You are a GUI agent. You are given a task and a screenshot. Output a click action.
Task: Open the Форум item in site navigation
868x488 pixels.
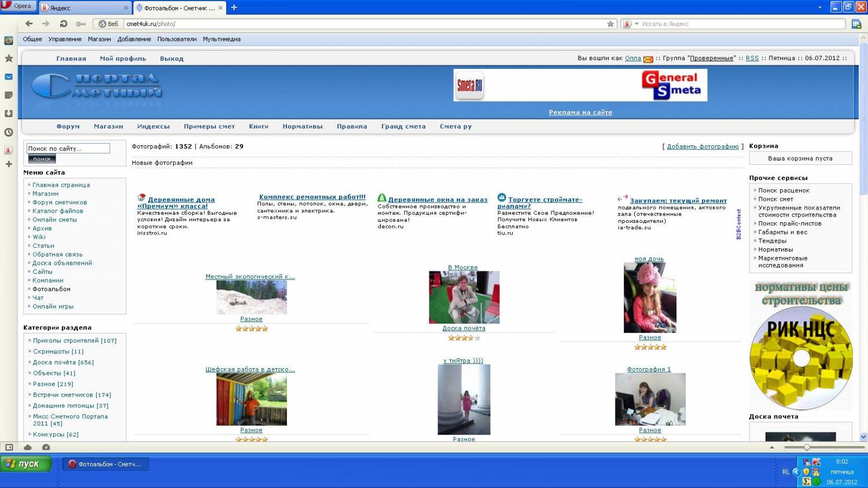(68, 126)
